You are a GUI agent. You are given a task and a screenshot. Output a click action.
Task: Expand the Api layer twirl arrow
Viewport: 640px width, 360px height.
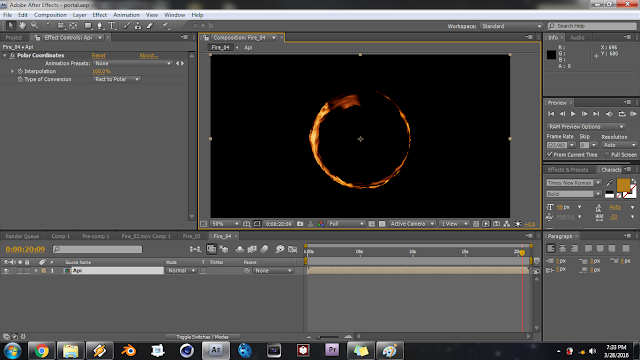pos(36,271)
